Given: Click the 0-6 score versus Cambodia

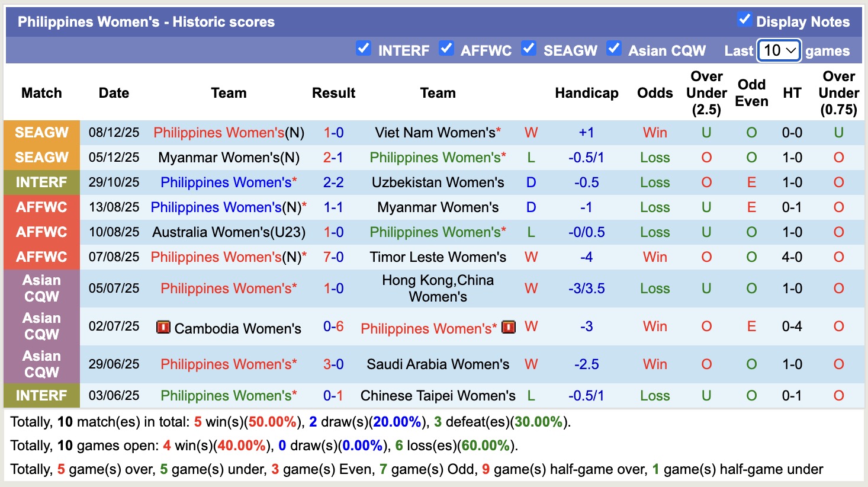Looking at the screenshot, I should click(333, 326).
